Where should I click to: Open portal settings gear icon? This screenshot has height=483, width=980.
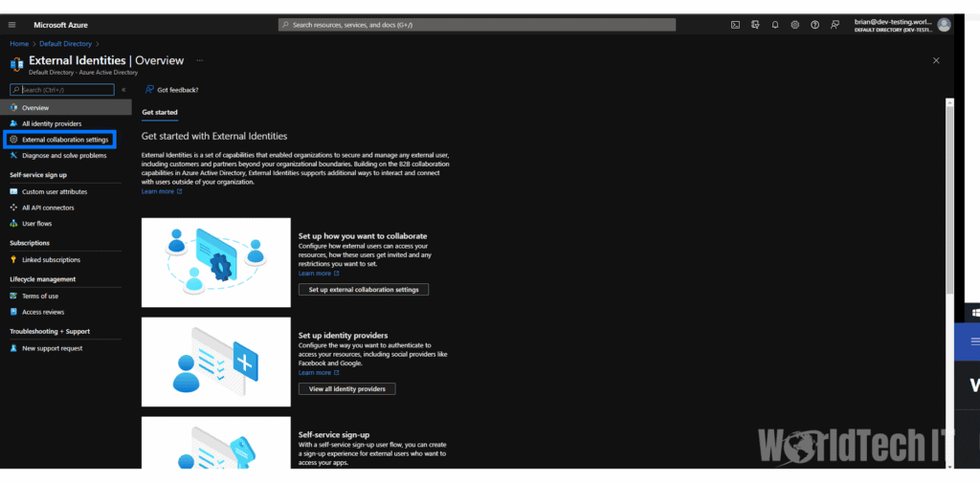[795, 25]
